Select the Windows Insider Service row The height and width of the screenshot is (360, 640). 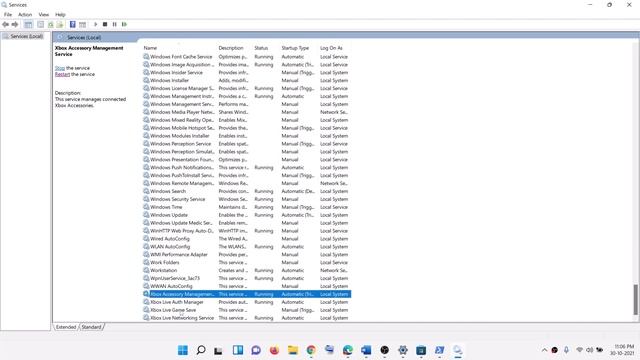(x=247, y=73)
